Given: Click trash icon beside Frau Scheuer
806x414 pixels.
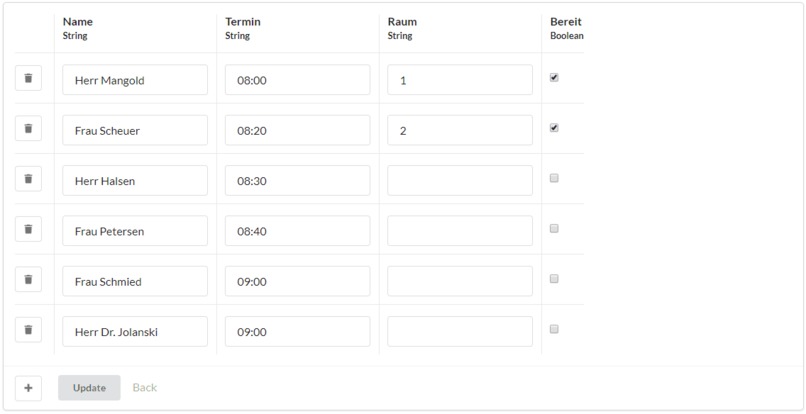Looking at the screenshot, I should coord(28,129).
